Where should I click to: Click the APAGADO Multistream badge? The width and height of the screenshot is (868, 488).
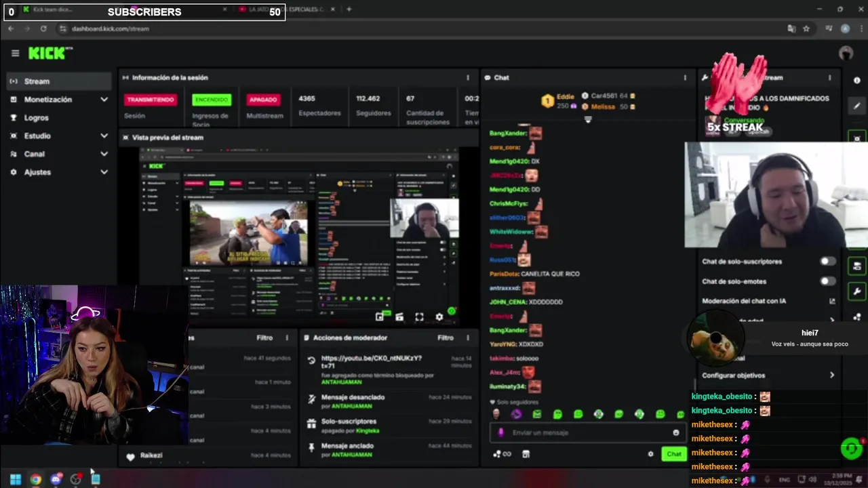pos(263,100)
